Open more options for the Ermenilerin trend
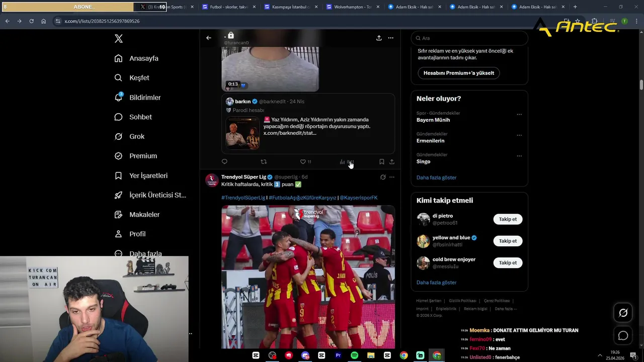This screenshot has height=362, width=644. tap(519, 135)
